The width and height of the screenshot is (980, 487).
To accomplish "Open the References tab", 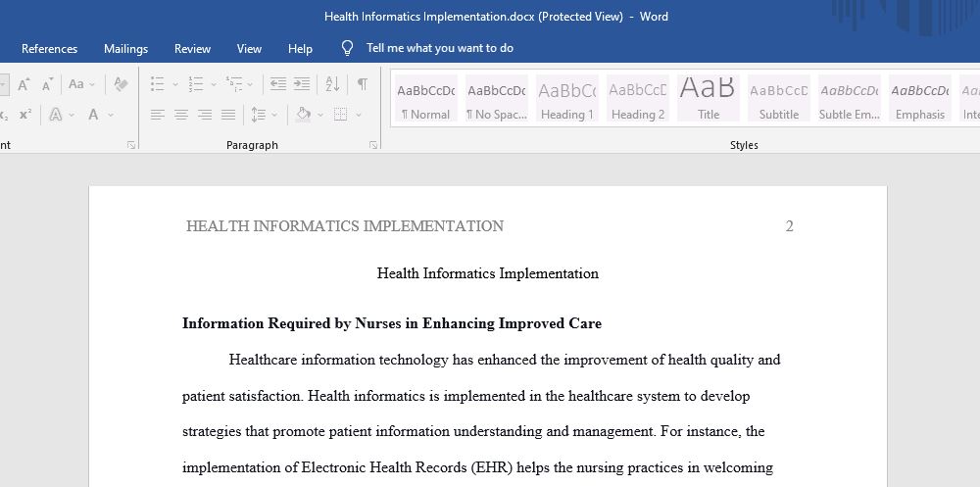I will click(x=49, y=49).
